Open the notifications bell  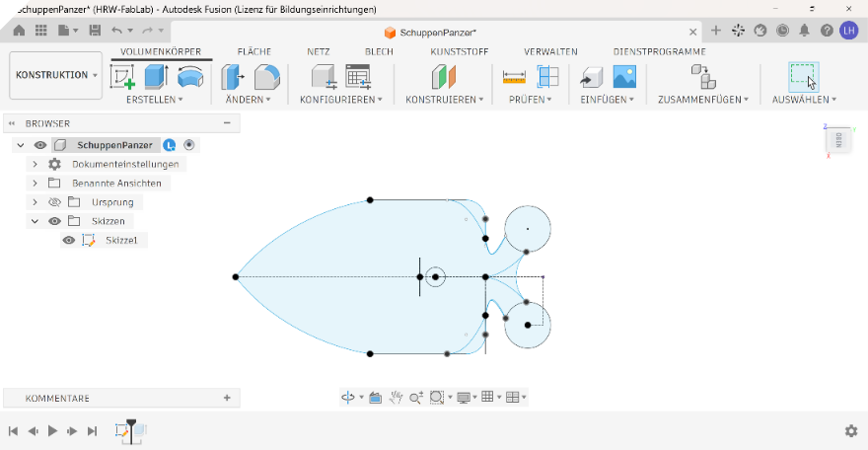[x=804, y=31]
